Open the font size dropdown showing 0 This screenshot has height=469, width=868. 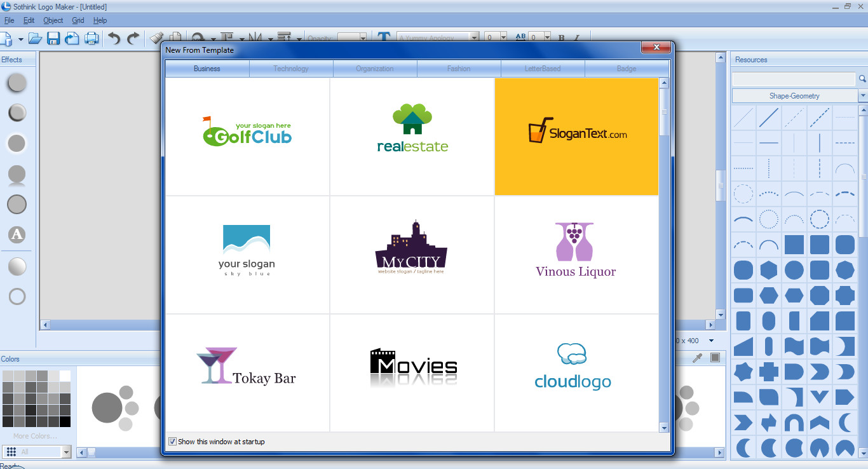pyautogui.click(x=503, y=37)
